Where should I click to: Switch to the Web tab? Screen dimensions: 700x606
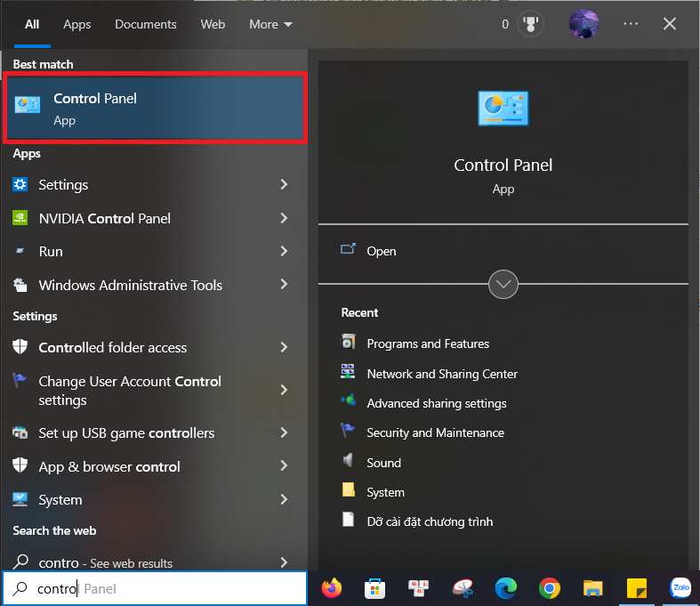tap(213, 24)
